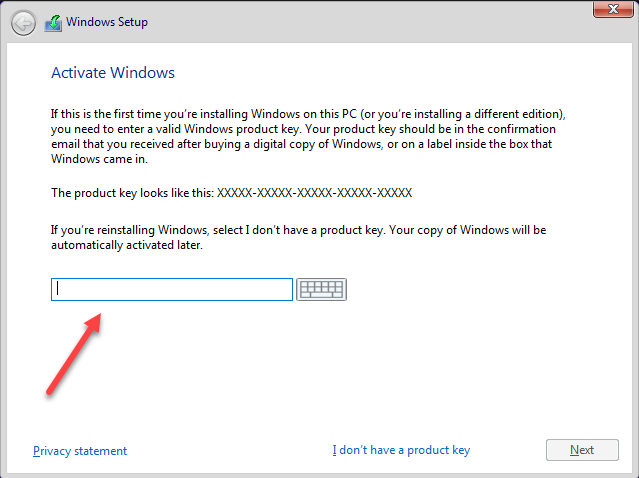Click the red arrow annotation
The width and height of the screenshot is (639, 478).
coord(75,355)
